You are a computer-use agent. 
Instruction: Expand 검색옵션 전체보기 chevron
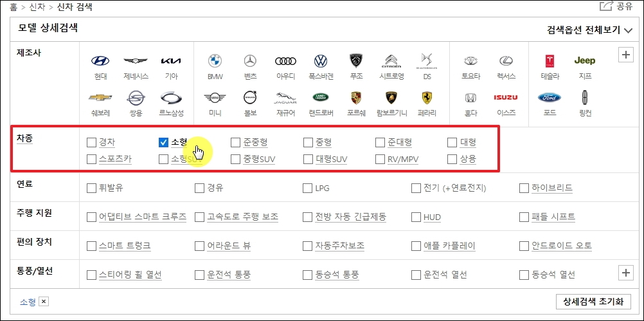tap(627, 30)
